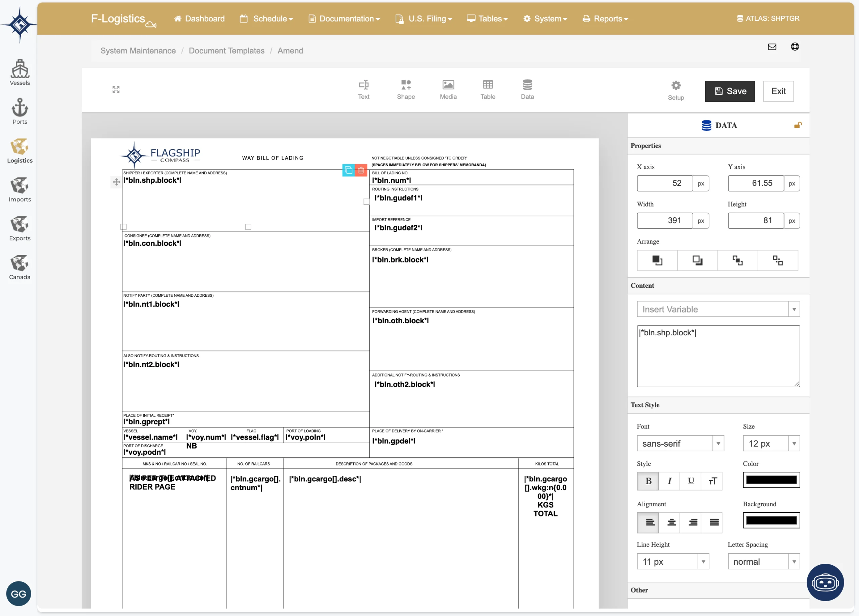Open the Media insert tool

(x=448, y=90)
